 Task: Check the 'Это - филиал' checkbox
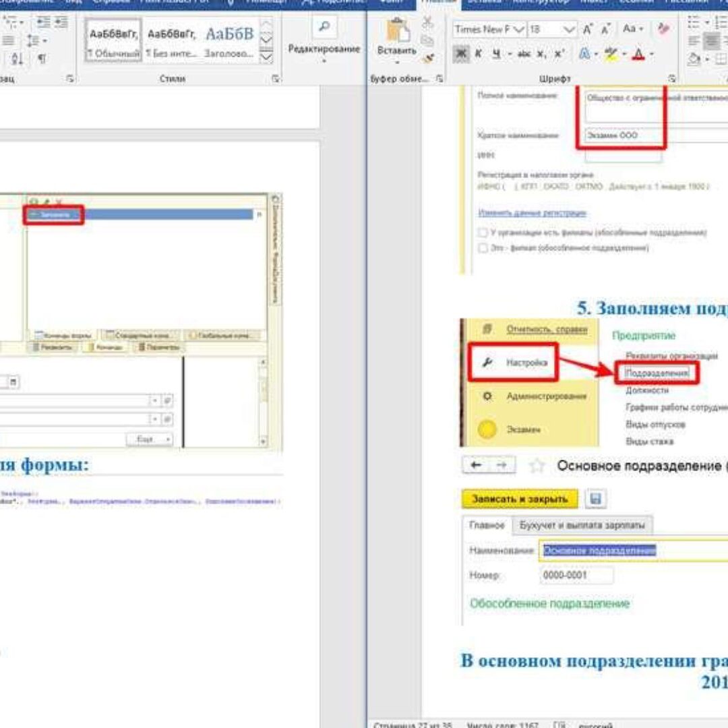coord(483,248)
